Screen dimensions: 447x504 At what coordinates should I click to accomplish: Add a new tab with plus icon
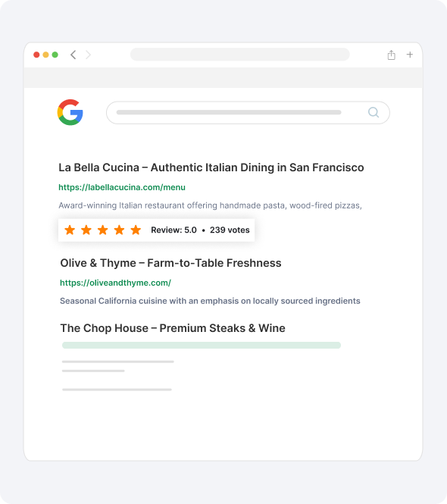point(410,55)
